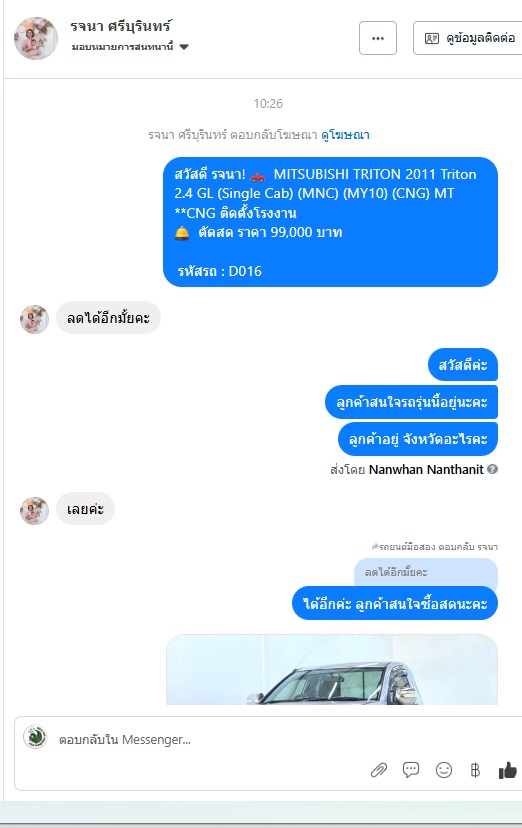The image size is (522, 828).
Task: Click the baht payment request icon
Action: [x=475, y=770]
